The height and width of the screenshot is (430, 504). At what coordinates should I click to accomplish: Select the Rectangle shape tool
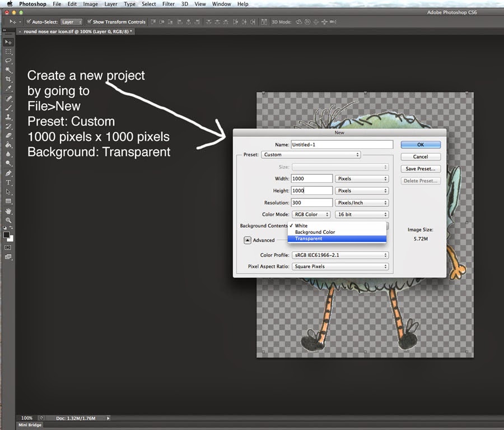8,201
